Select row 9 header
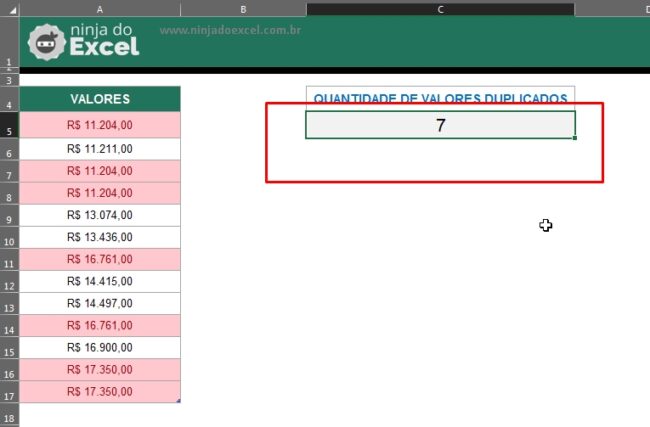Image resolution: width=650 pixels, height=427 pixels. coord(9,215)
